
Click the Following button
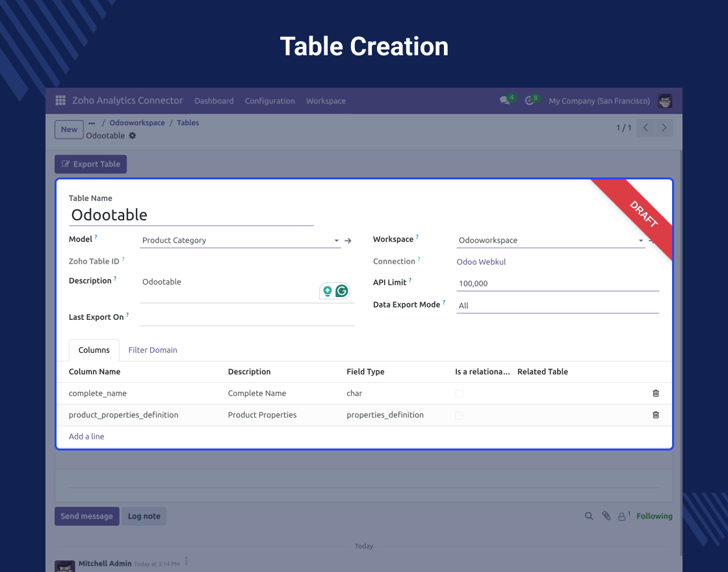point(654,516)
